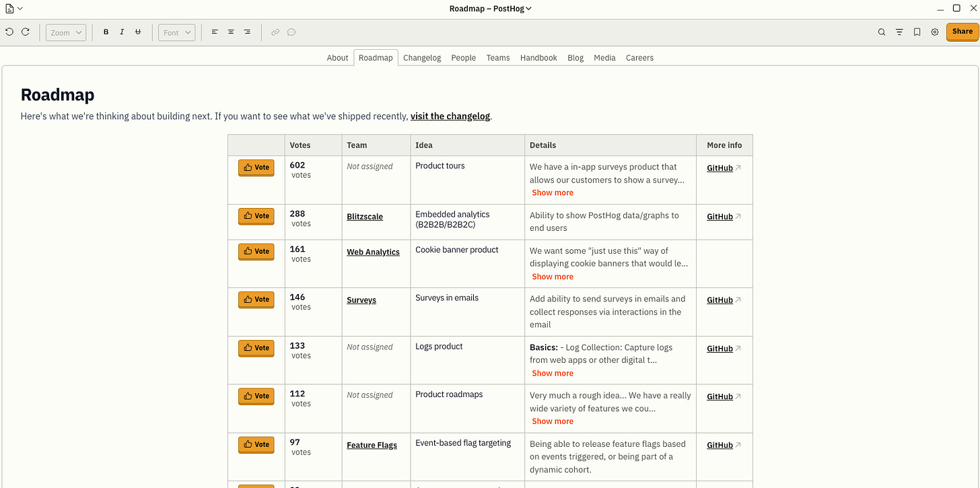Click external arrow beside Surveys in emails GitHub
Viewport: 980px width, 488px height.
[738, 300]
